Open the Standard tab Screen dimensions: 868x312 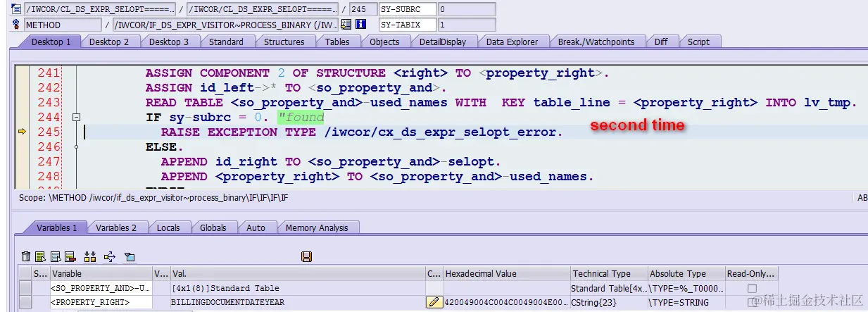[x=226, y=42]
